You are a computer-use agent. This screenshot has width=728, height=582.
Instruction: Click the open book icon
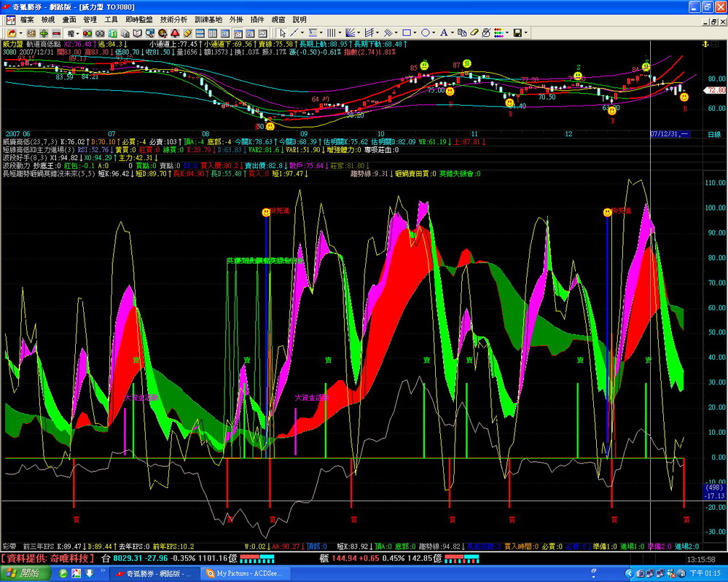(x=138, y=33)
